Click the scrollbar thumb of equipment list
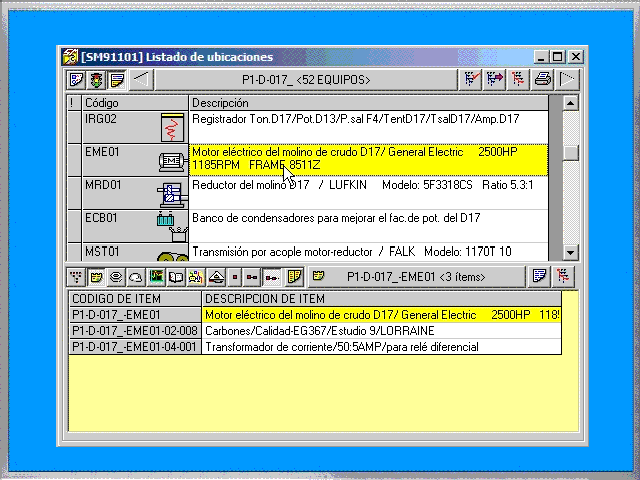The width and height of the screenshot is (640, 480). pyautogui.click(x=570, y=153)
